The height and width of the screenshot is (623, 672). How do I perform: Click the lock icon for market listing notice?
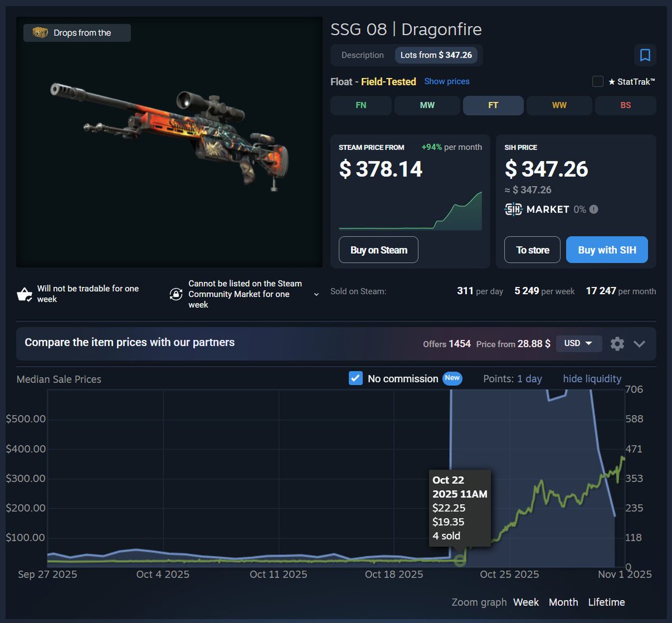(x=176, y=294)
